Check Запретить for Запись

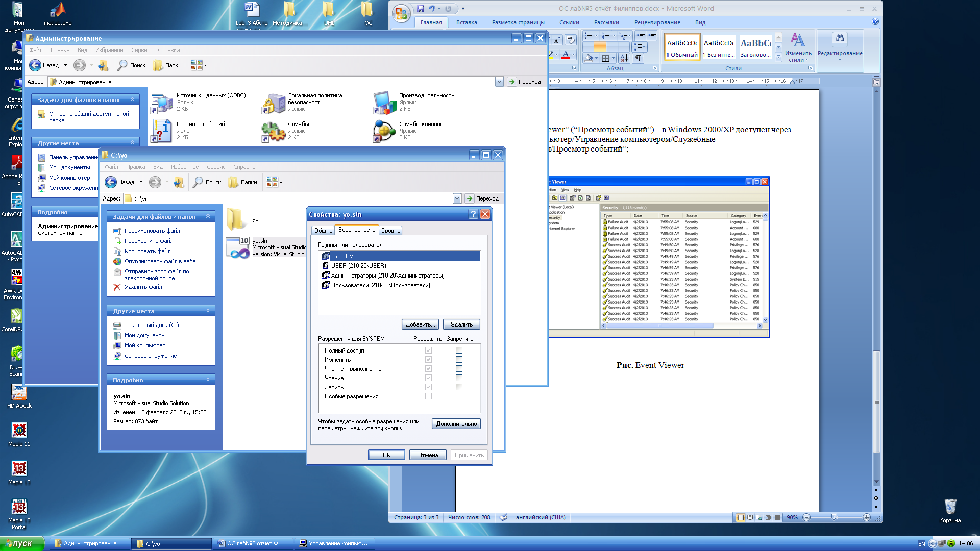point(459,387)
